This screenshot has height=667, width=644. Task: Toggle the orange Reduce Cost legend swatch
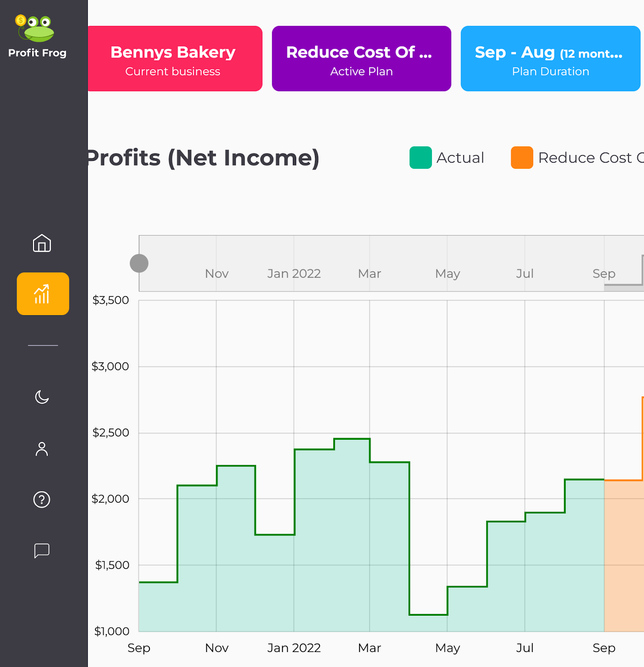coord(522,158)
